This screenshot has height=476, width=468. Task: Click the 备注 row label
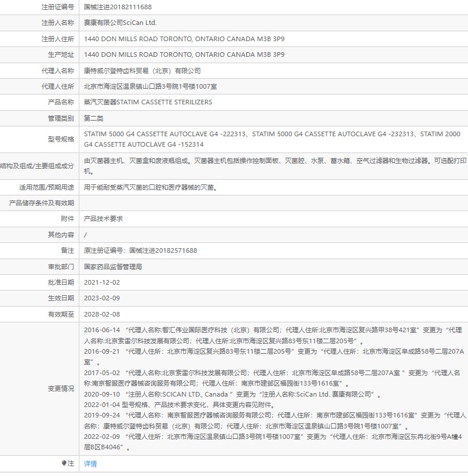coord(67,250)
